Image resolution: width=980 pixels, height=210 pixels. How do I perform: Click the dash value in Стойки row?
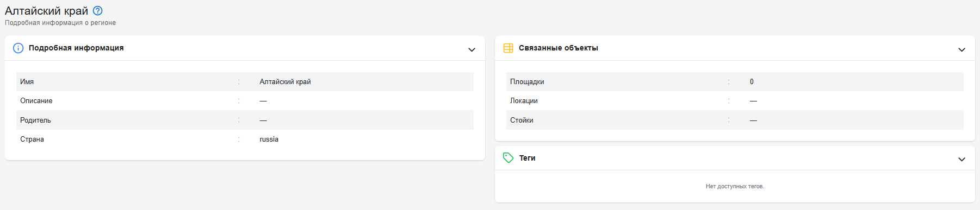pyautogui.click(x=753, y=120)
